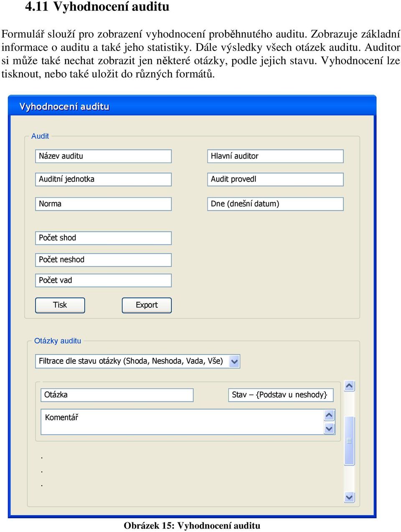
Task: Click into the Komentář text area
Action: click(x=182, y=422)
